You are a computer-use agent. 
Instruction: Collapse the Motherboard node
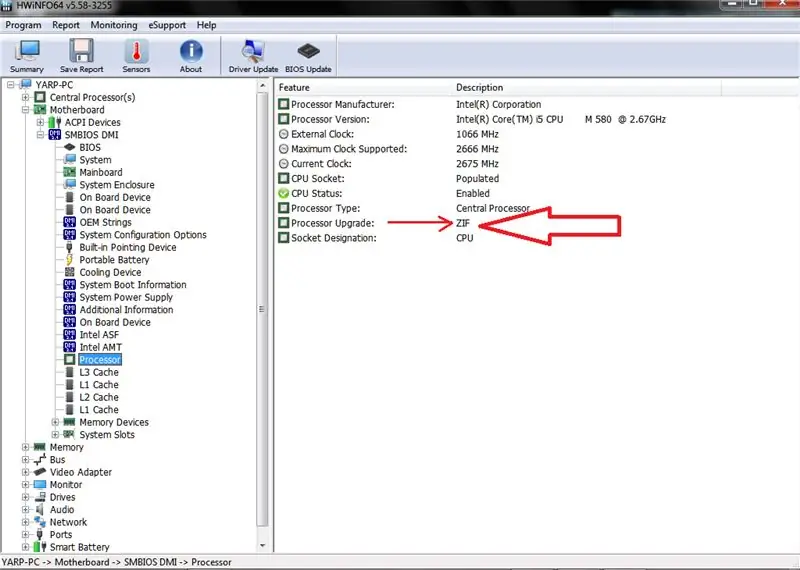(x=25, y=110)
